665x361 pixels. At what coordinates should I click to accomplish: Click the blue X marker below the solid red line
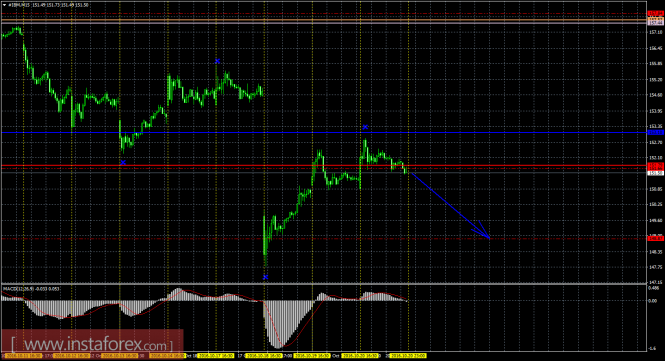[123, 162]
